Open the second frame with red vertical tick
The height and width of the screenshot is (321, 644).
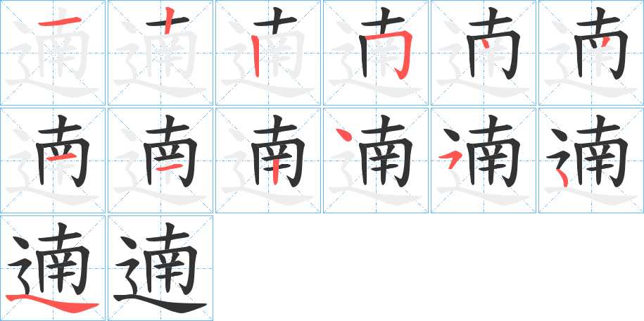point(160,53)
